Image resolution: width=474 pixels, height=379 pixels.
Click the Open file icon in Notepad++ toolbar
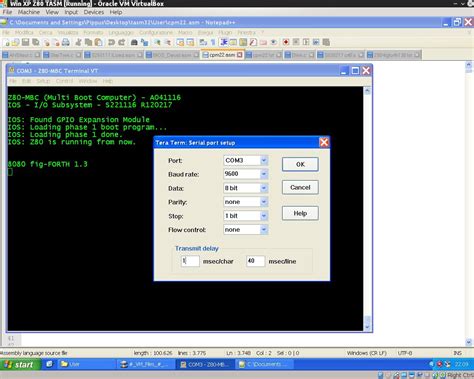[16, 42]
